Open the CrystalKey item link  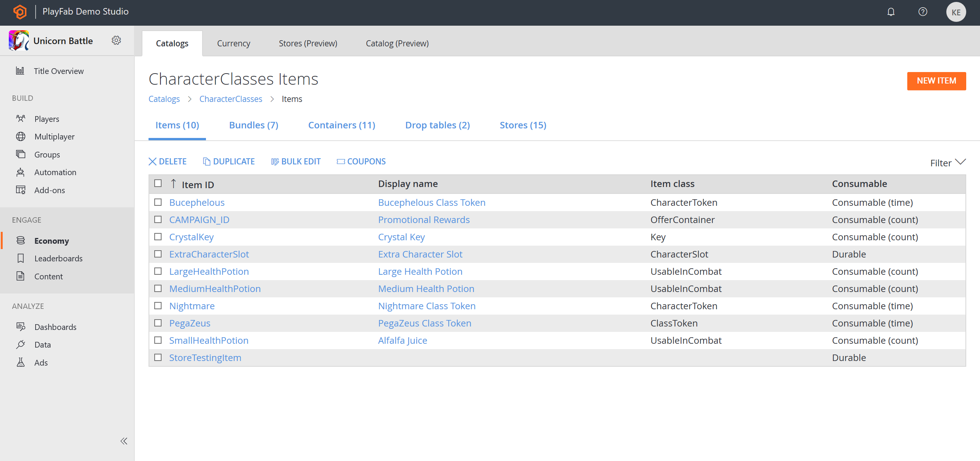[x=191, y=236]
